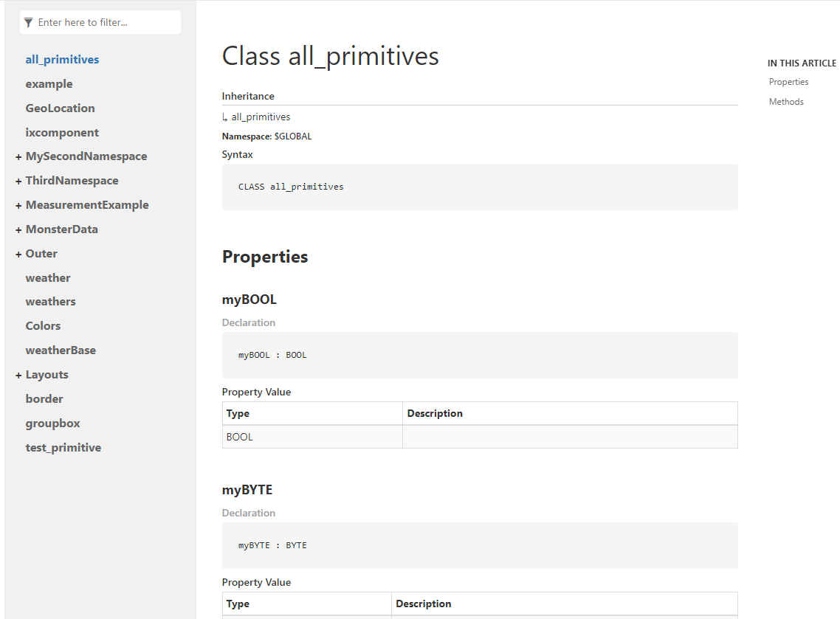
Task: Select test_primitive from the navigation tree
Action: 63,447
